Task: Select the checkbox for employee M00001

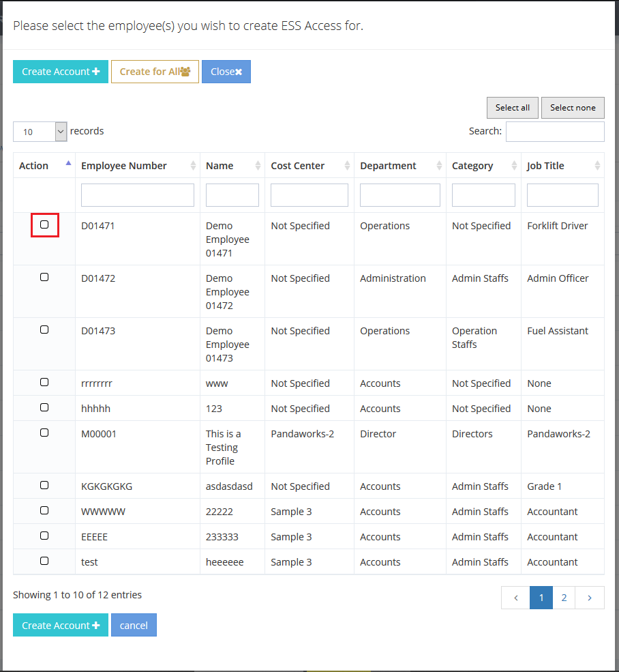Action: click(x=44, y=433)
